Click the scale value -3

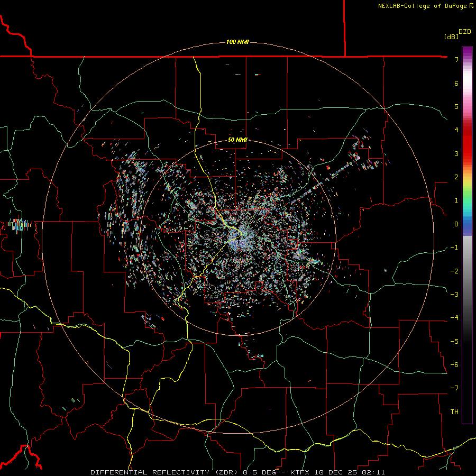(x=454, y=295)
